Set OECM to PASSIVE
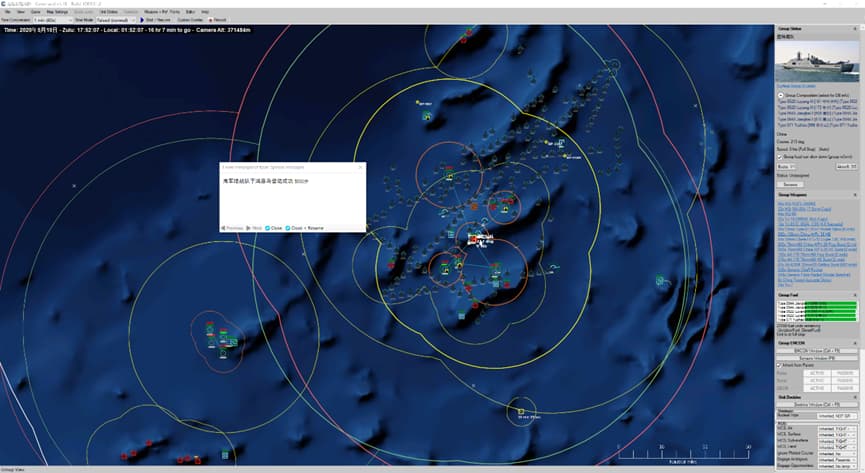This screenshot has height=473, width=865. [844, 388]
